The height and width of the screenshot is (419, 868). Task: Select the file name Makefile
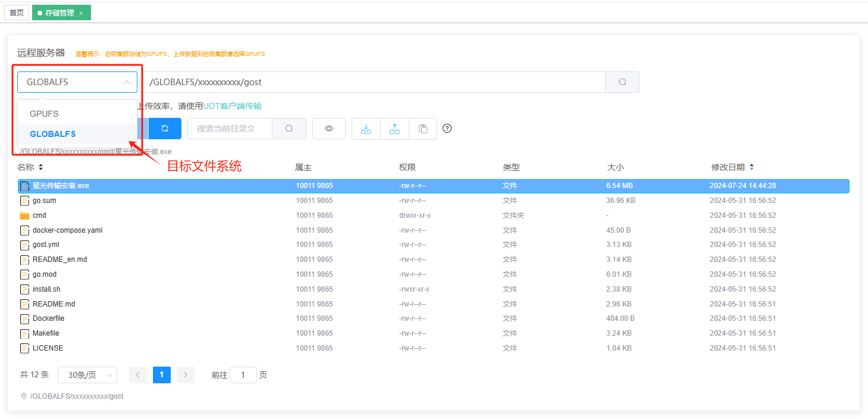[46, 333]
